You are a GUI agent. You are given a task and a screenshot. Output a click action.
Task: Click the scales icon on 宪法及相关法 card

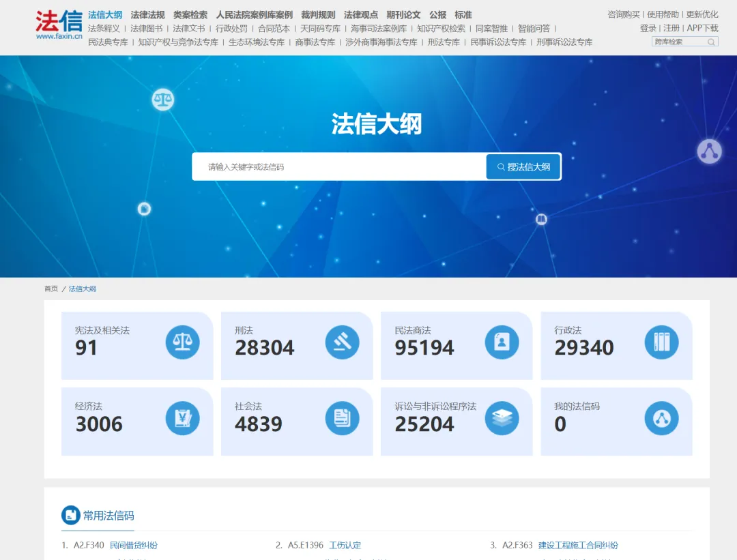[182, 342]
